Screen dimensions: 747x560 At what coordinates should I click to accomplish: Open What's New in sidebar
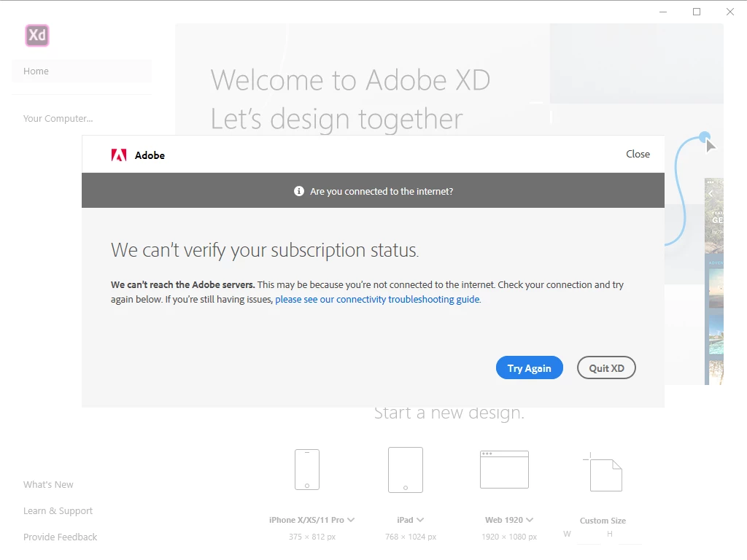tap(48, 484)
